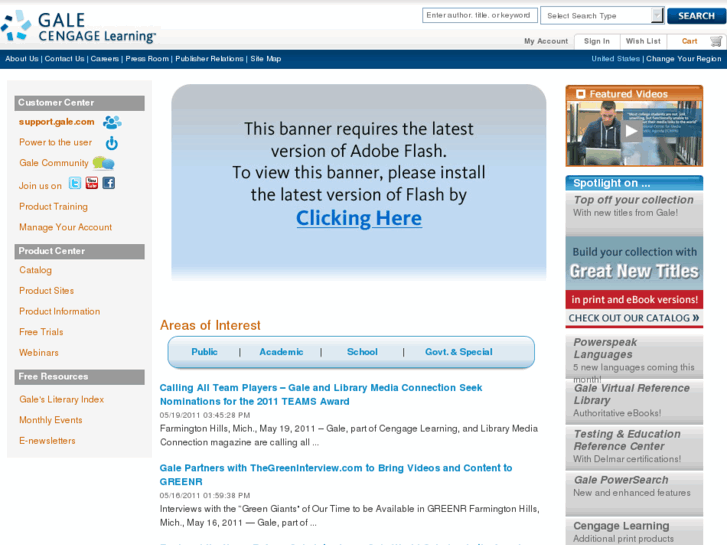This screenshot has height=545, width=727.
Task: Open the Gale Community link
Action: [x=54, y=163]
